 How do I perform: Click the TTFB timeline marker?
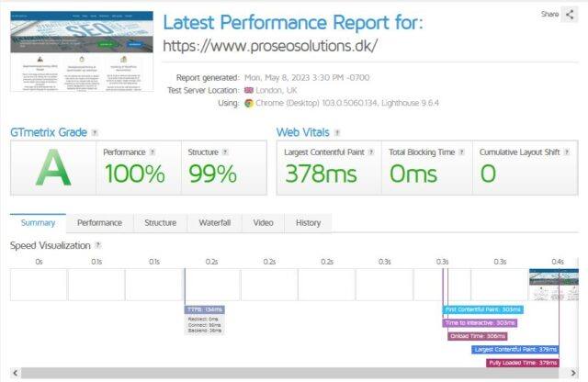[204, 309]
